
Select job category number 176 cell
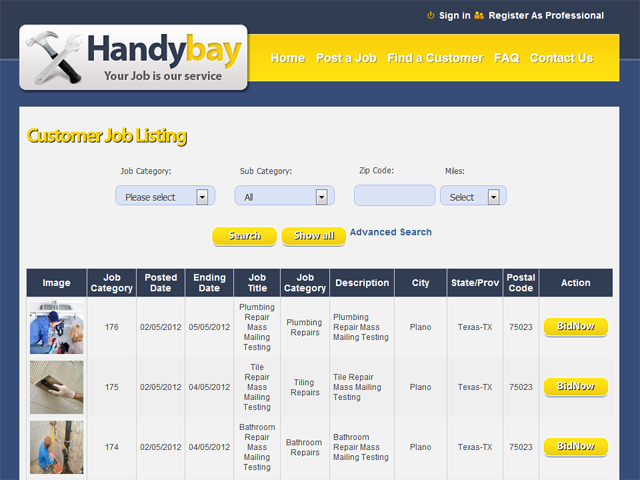(111, 327)
